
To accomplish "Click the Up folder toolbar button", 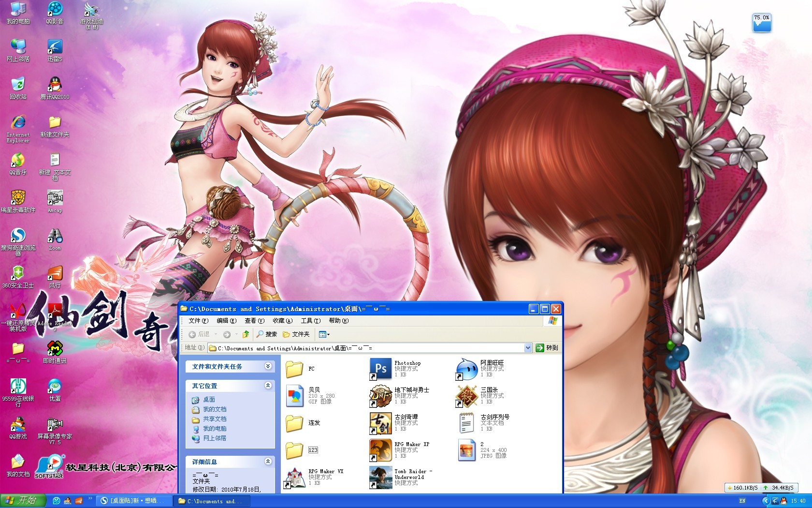I will [246, 334].
